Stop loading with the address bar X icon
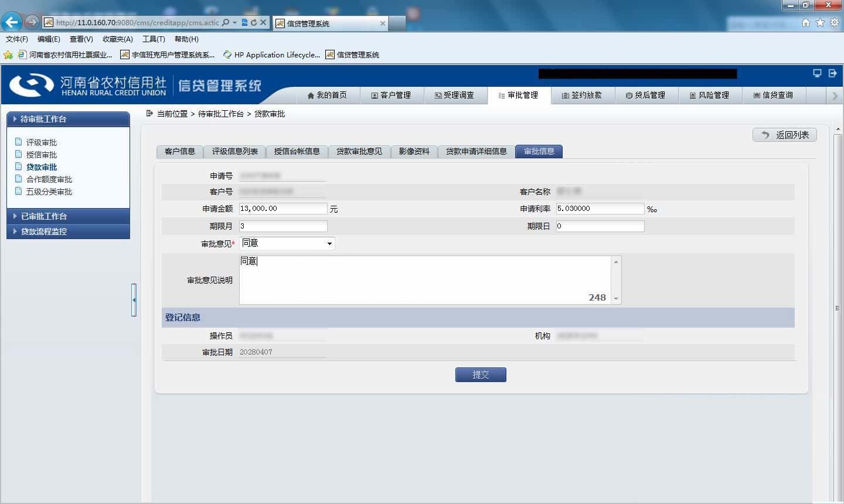Screen dimensions: 844x504 tap(263, 22)
